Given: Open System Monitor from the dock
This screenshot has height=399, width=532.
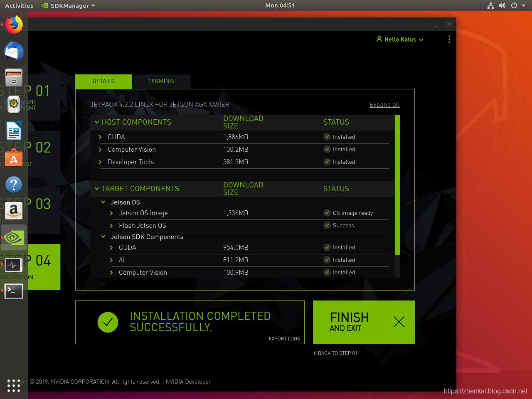Looking at the screenshot, I should [14, 264].
